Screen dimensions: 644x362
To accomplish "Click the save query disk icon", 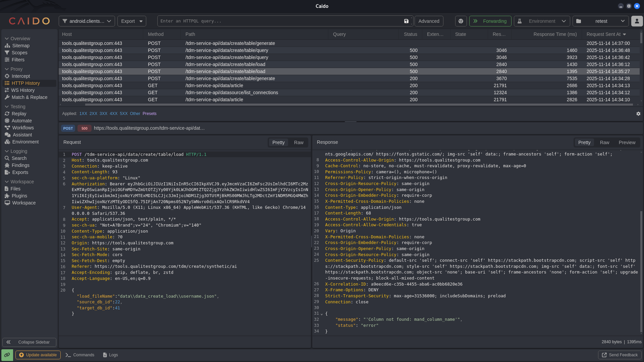I will 406,21.
